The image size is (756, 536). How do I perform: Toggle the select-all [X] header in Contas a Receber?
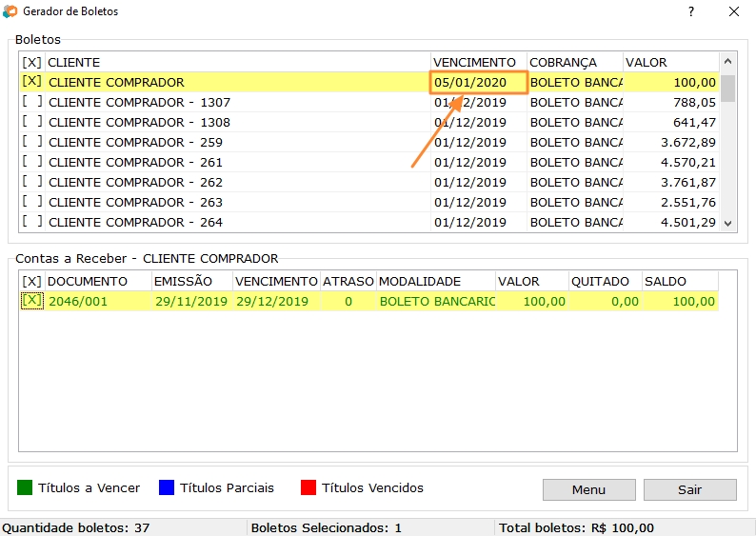31,282
